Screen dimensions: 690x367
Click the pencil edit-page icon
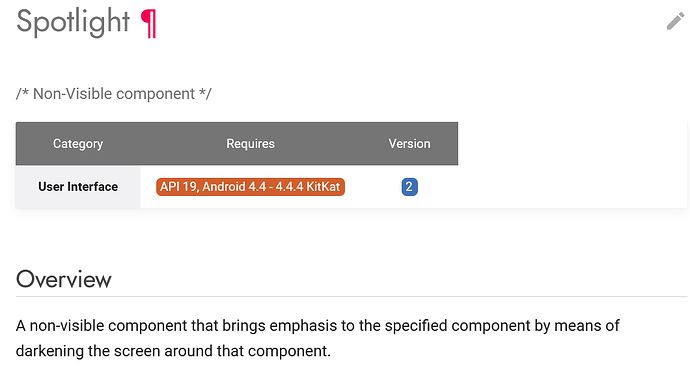pyautogui.click(x=675, y=22)
